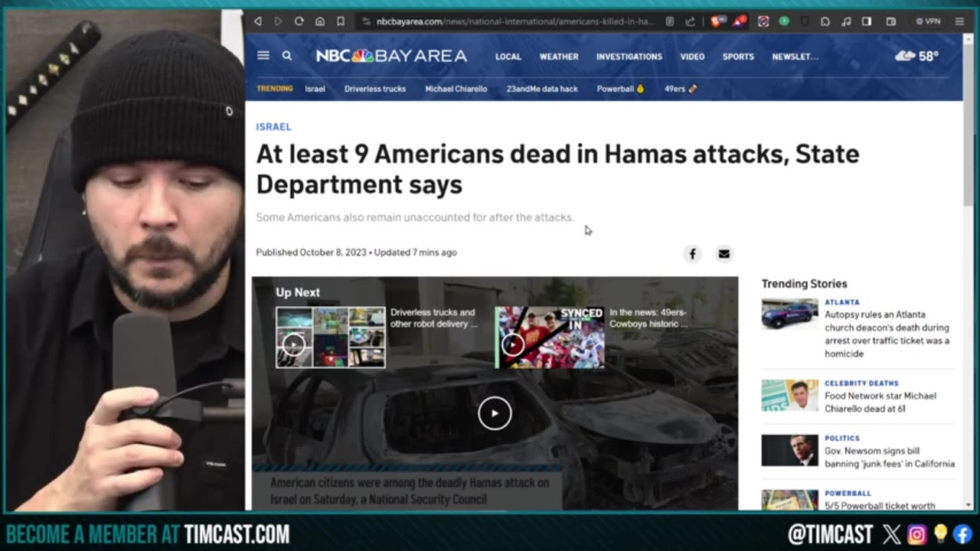Open Gov. Newsom junk fees story

coord(890,458)
